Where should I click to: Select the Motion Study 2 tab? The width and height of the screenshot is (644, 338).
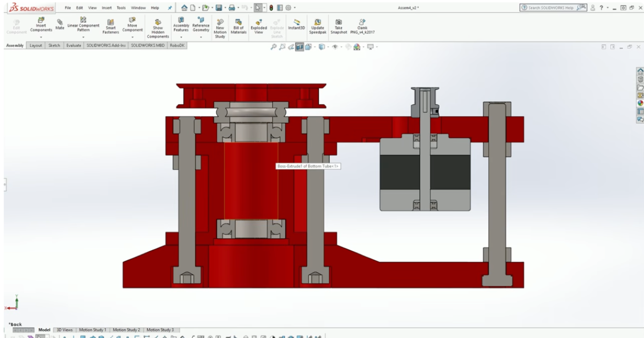pos(126,330)
